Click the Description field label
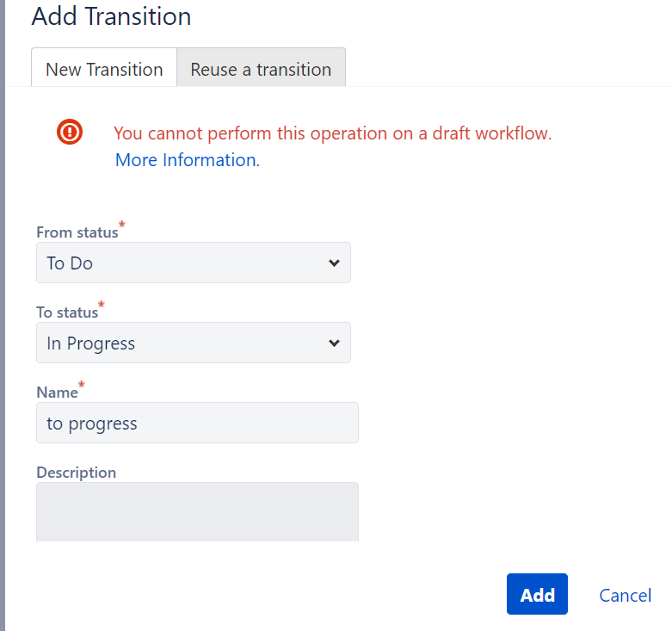 coord(77,473)
